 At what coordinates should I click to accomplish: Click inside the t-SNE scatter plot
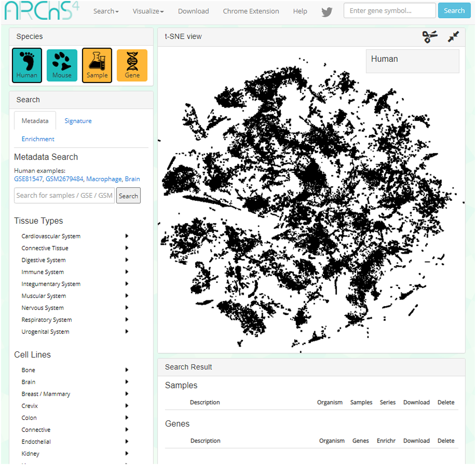(311, 200)
